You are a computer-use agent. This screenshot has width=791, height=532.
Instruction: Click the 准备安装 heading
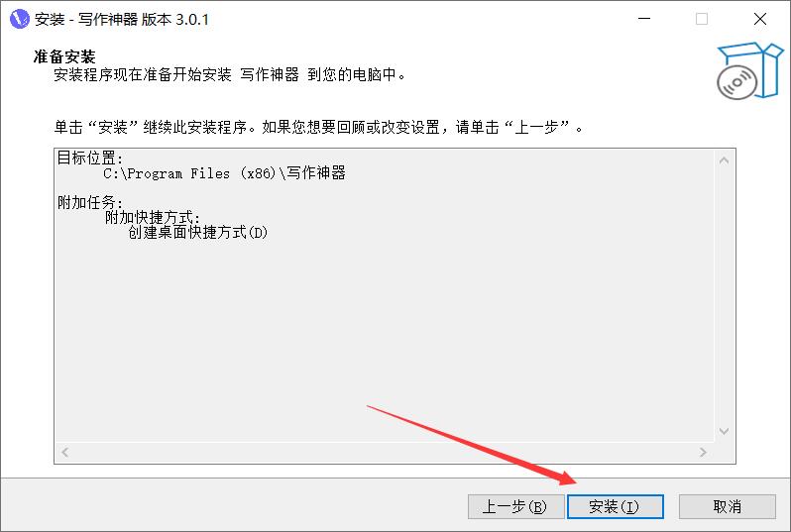(64, 56)
